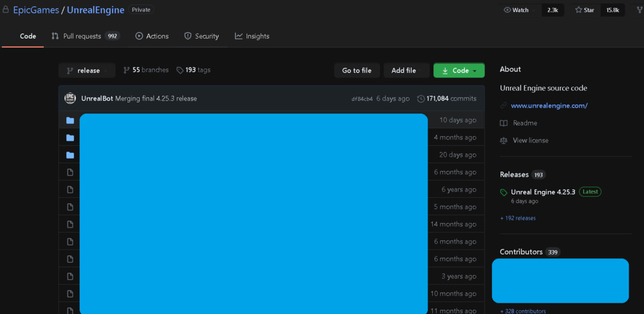The image size is (644, 314).
Task: Open the Add file dropdown
Action: point(404,70)
